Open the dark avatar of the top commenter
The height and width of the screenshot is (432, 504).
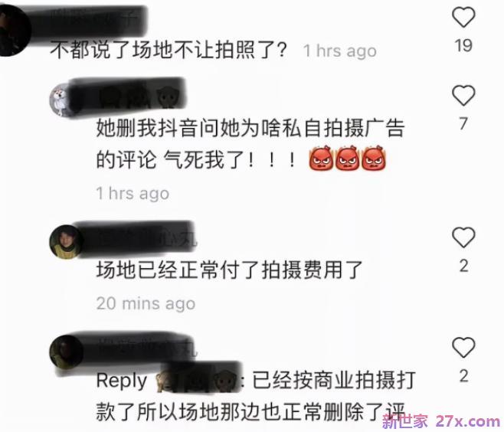click(14, 31)
